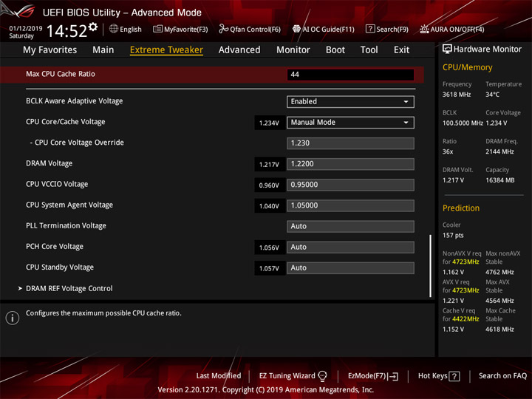
Task: Select the Extreme Tweaker tab
Action: [166, 50]
